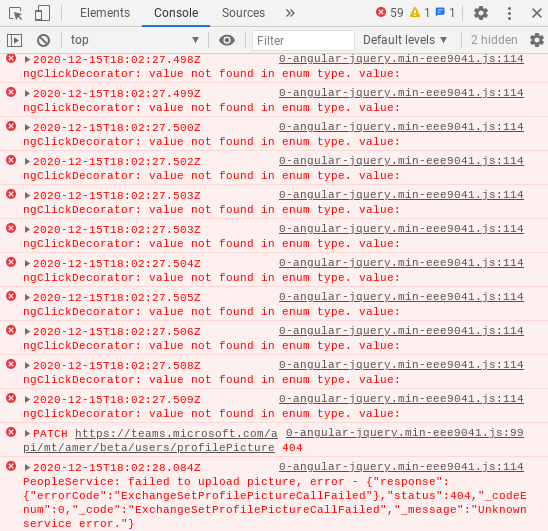Click the blue messages count badge
Viewport: 548px width, 531px height.
point(445,13)
